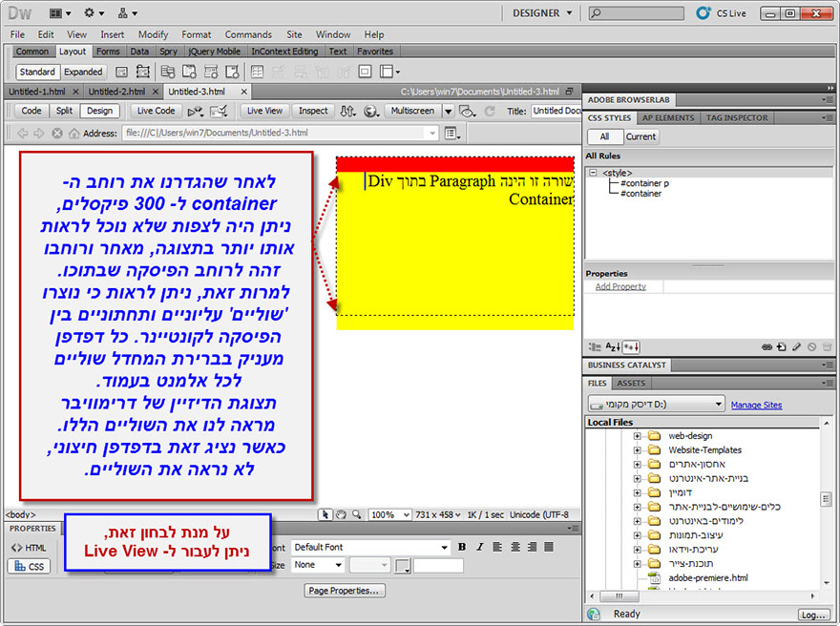Open the Site menu

[294, 34]
